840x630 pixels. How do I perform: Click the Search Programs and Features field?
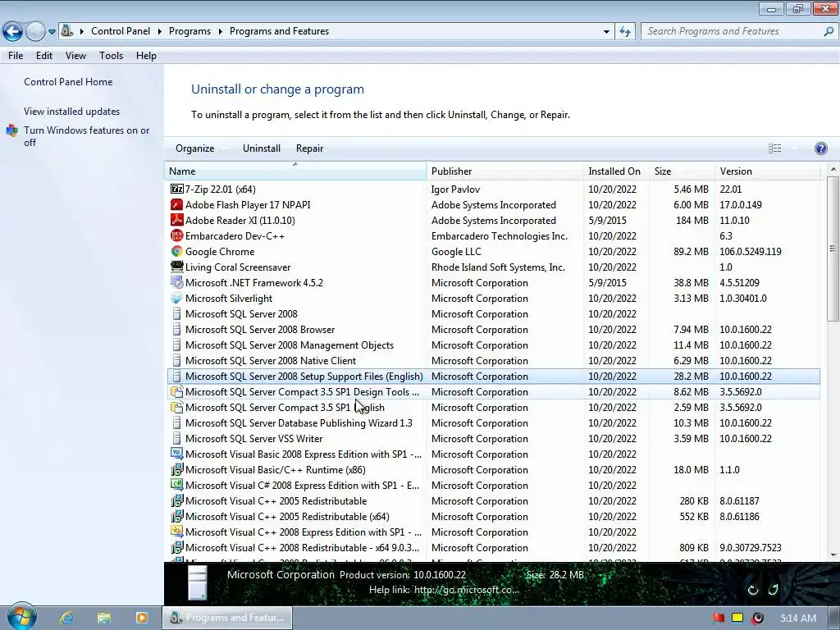tap(731, 31)
